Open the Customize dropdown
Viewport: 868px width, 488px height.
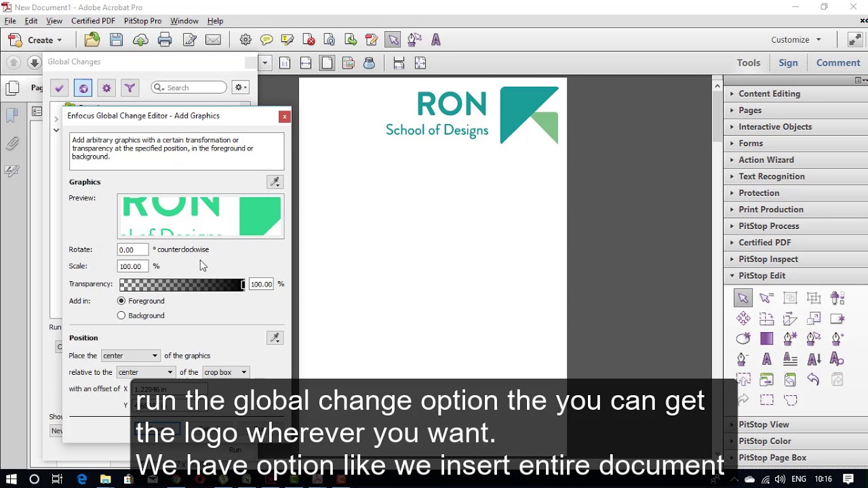[x=796, y=40]
